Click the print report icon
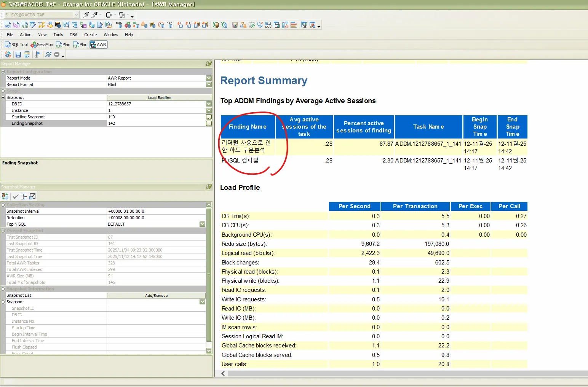Viewport: 588px width, 387px height. pyautogui.click(x=27, y=54)
